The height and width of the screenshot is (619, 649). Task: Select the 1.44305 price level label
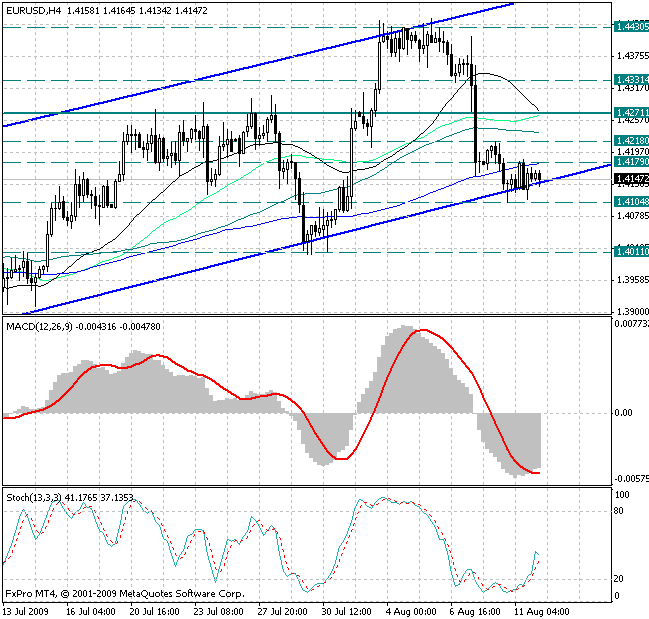click(x=631, y=26)
